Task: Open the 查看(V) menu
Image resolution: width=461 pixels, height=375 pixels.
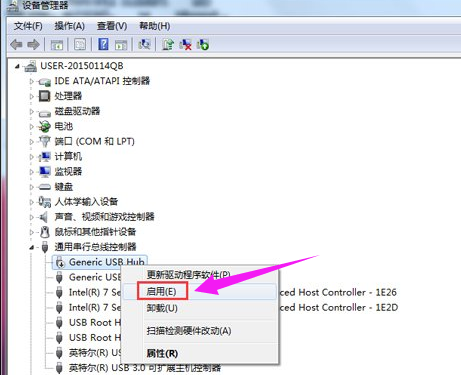Action: coord(112,26)
